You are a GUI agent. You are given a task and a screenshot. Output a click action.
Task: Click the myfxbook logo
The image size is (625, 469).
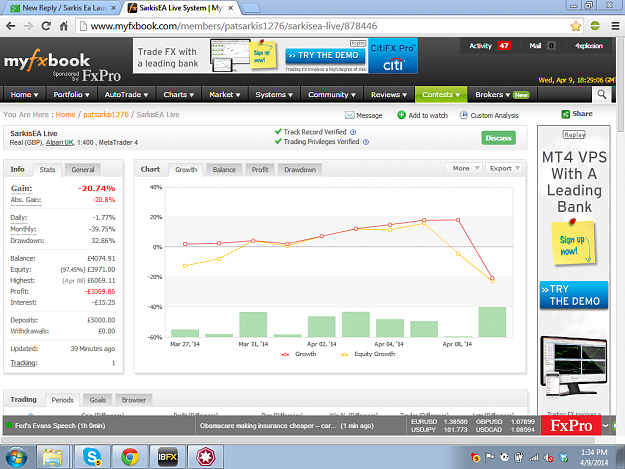(47, 61)
